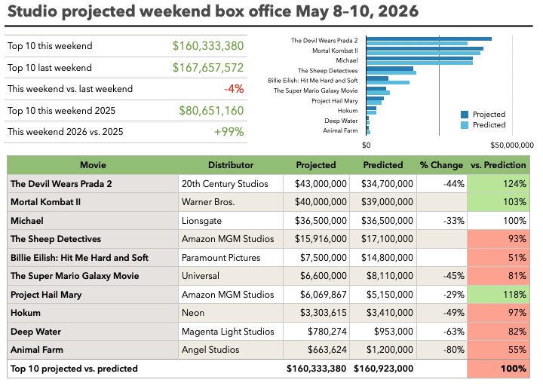Select 'Billie Eilish: Hit Me Hard and Soft' table cell

pos(93,258)
